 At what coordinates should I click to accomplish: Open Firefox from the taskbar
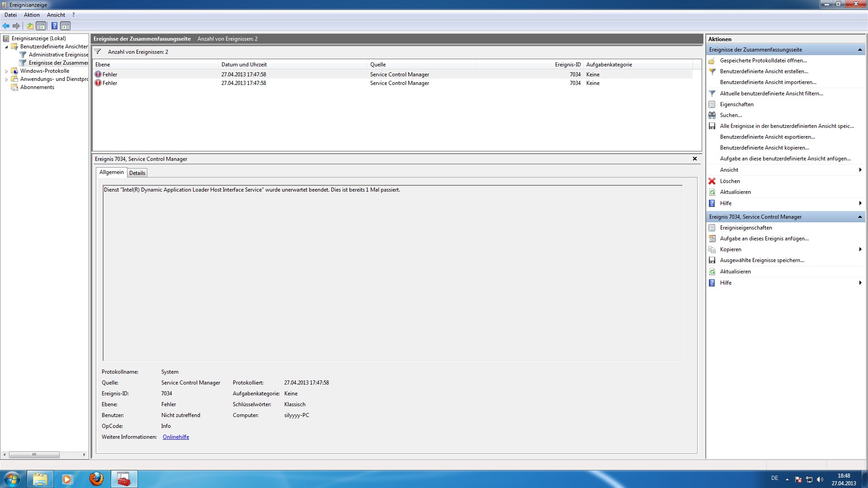[x=96, y=479]
